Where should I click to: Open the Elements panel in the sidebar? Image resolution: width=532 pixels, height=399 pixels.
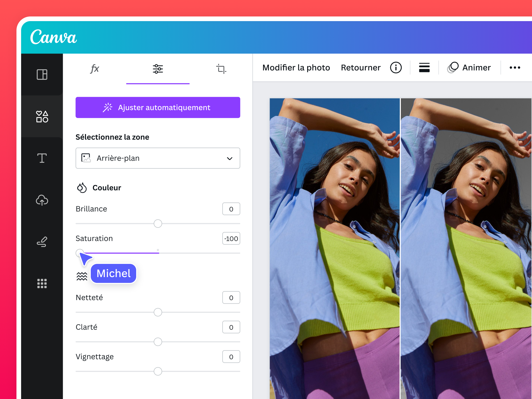[42, 116]
